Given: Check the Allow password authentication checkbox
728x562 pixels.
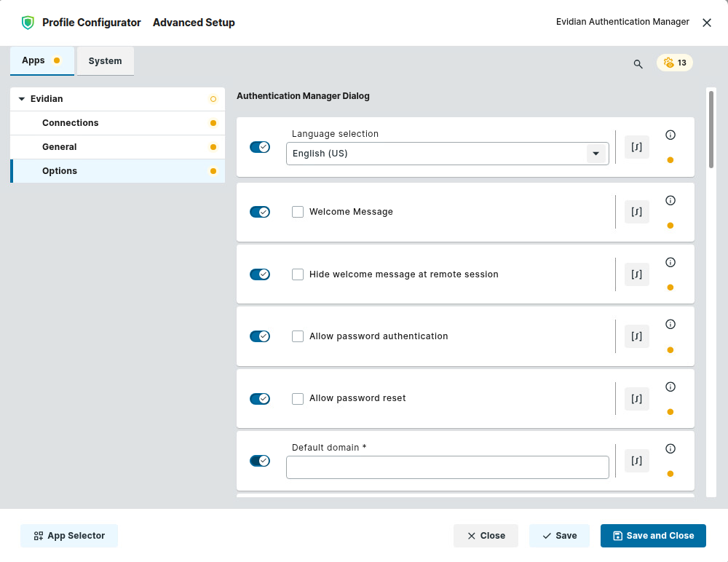Looking at the screenshot, I should (x=298, y=336).
